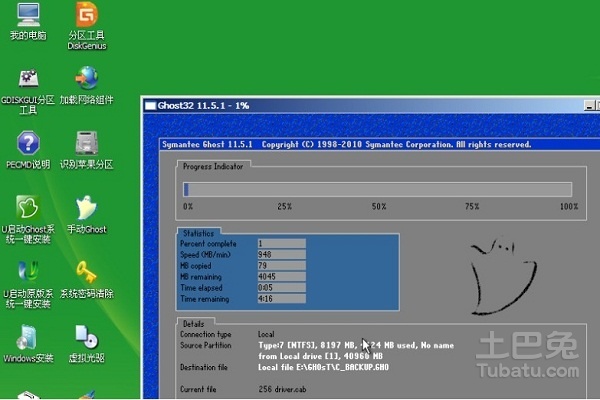Click the 50% progress scale label

pos(379,207)
